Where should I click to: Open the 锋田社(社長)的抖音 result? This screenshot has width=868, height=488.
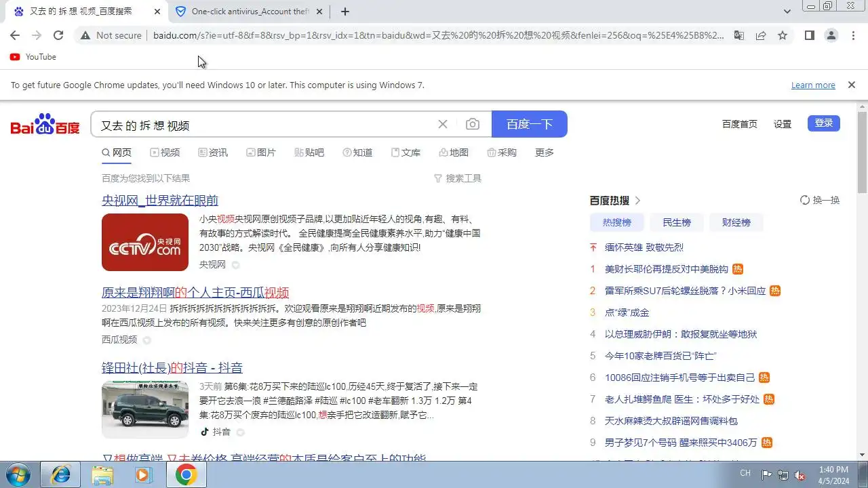click(x=172, y=367)
